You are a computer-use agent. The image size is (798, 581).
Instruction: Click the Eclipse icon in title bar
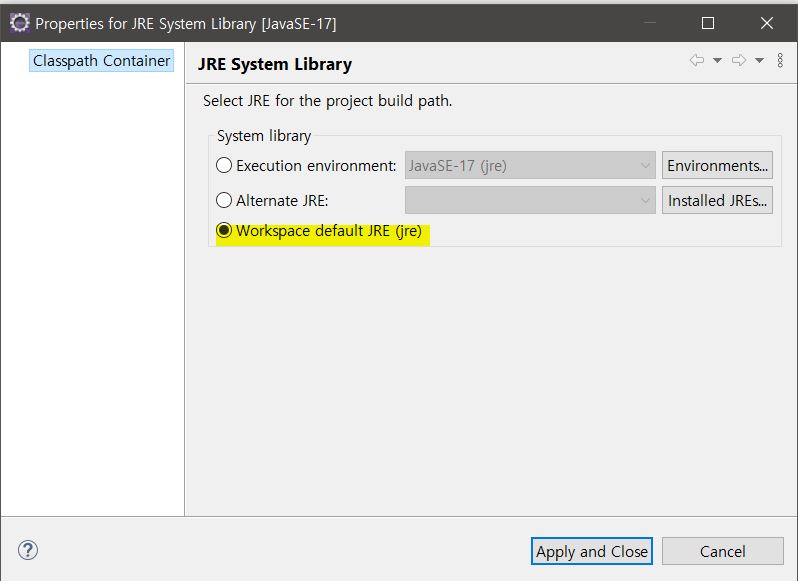(19, 23)
